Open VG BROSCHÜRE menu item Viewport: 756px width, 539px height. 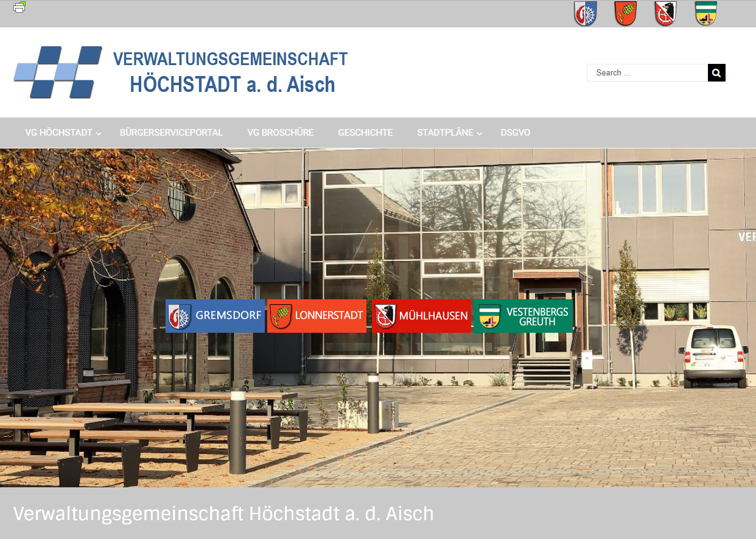click(x=281, y=133)
